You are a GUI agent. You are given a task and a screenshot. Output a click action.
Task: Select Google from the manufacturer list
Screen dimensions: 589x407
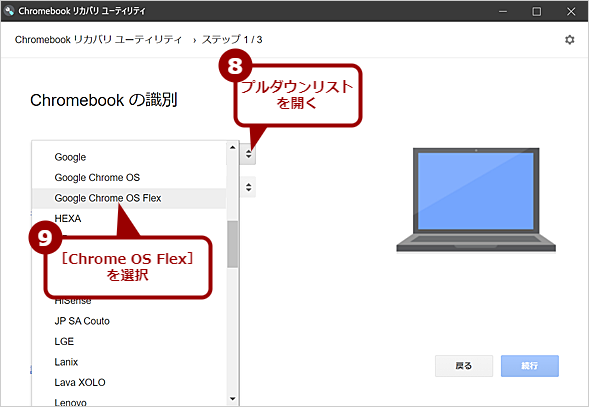(x=129, y=157)
